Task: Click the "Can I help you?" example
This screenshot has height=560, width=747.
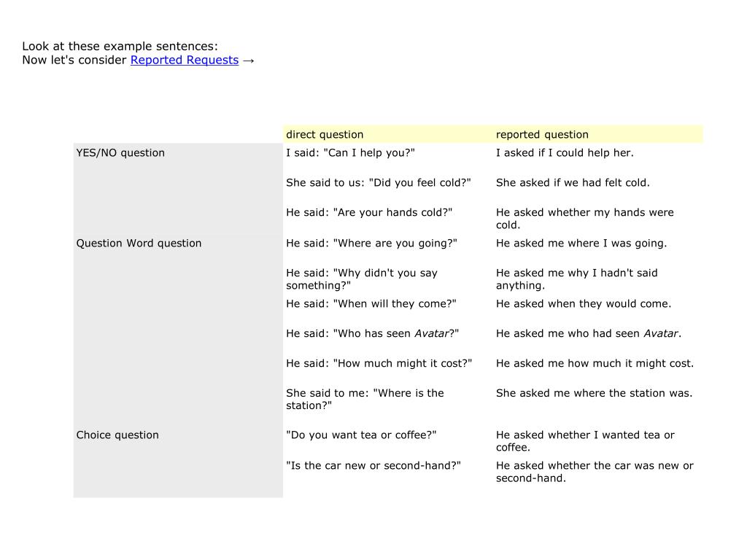Action: (350, 153)
